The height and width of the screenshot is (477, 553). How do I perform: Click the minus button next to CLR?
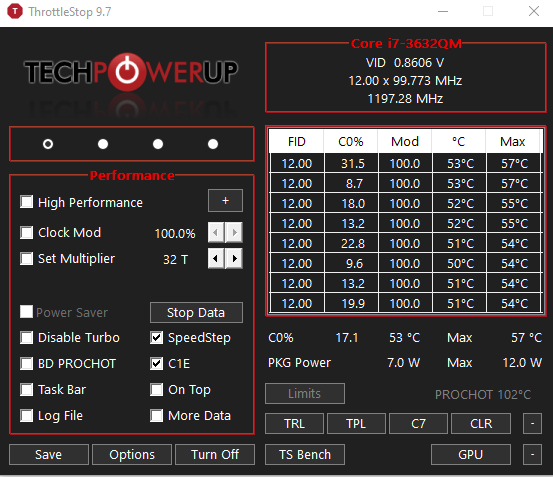click(x=532, y=423)
